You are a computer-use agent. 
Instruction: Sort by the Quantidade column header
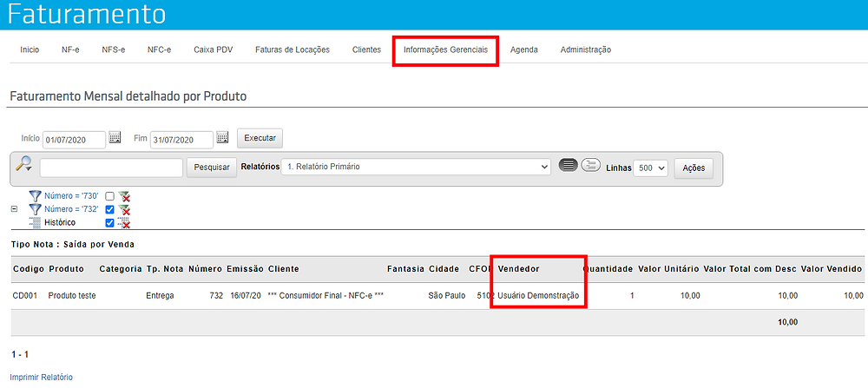coord(608,268)
